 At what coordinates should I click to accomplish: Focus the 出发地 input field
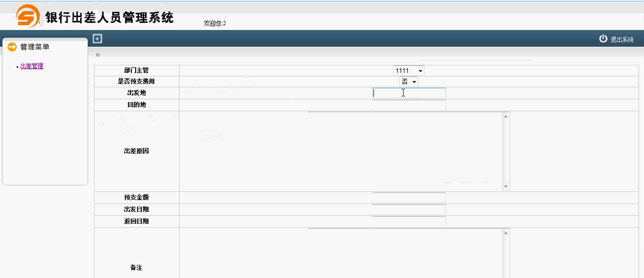pos(409,93)
